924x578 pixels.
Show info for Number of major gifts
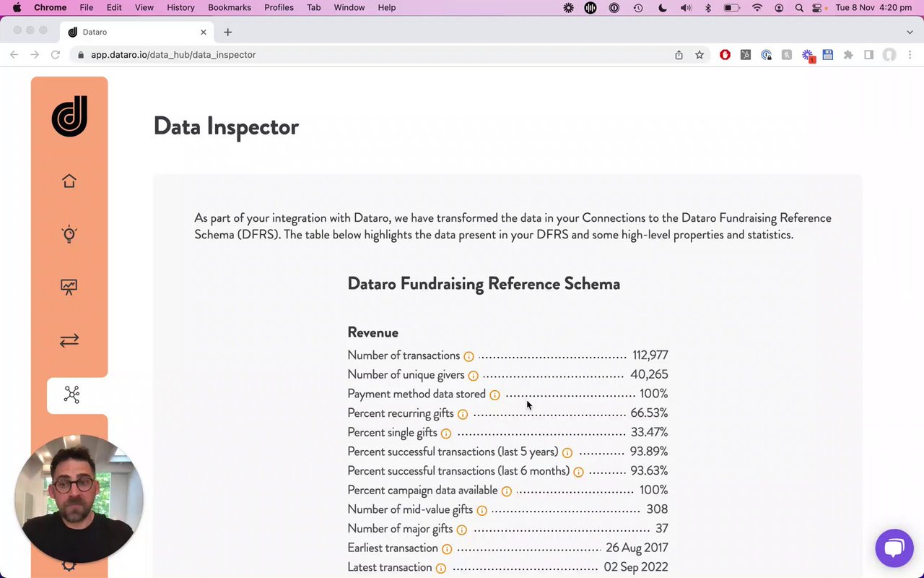[x=462, y=530]
